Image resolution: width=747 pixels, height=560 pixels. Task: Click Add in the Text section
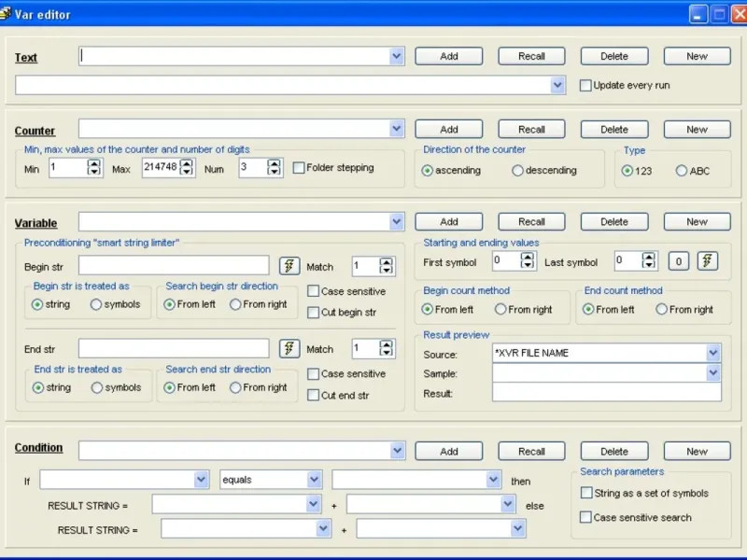tap(449, 56)
